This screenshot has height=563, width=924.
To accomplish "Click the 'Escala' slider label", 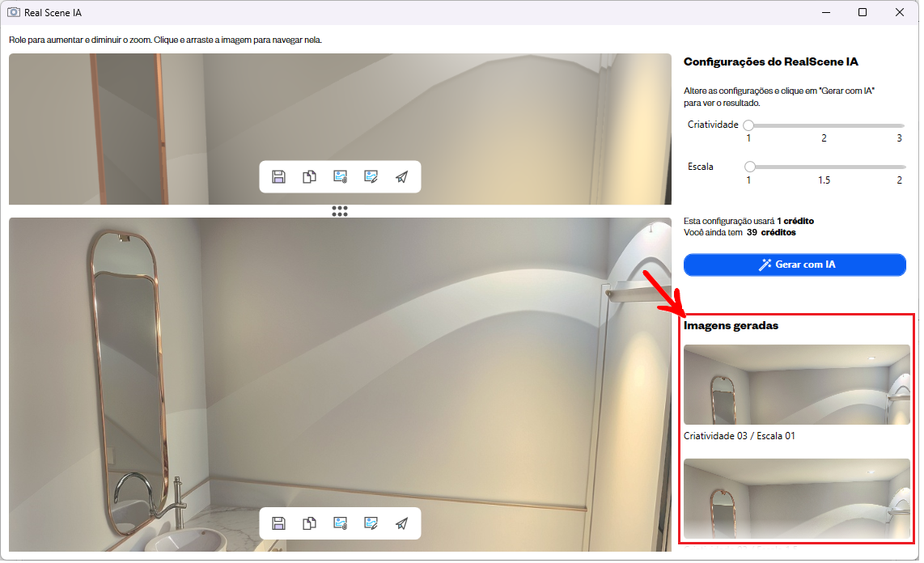I will 701,167.
